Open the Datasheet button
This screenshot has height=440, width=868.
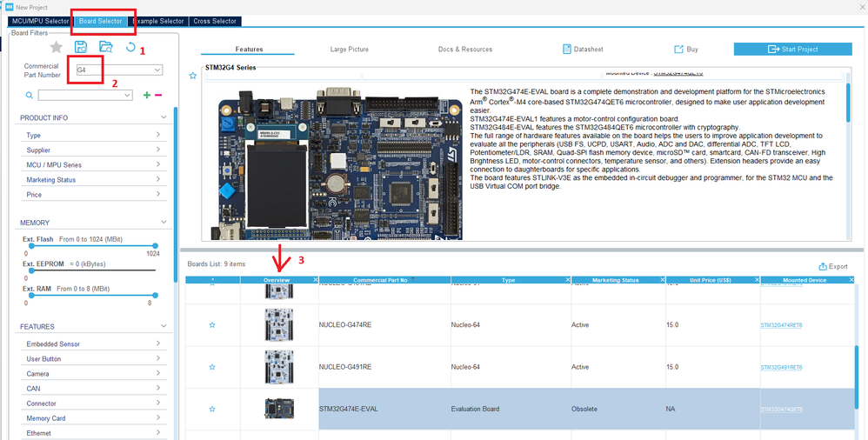pyautogui.click(x=583, y=50)
